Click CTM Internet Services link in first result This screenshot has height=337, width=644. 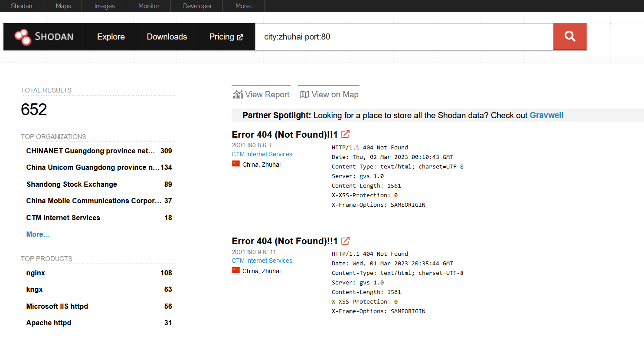[x=262, y=154]
